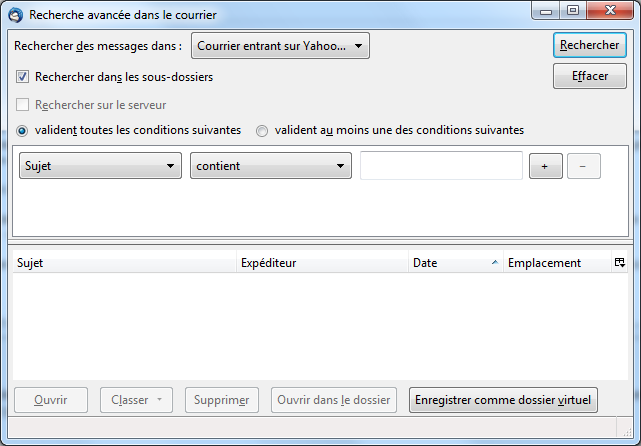Select 'valident au moins une des conditions' radio
The width and height of the screenshot is (641, 446).
click(262, 131)
